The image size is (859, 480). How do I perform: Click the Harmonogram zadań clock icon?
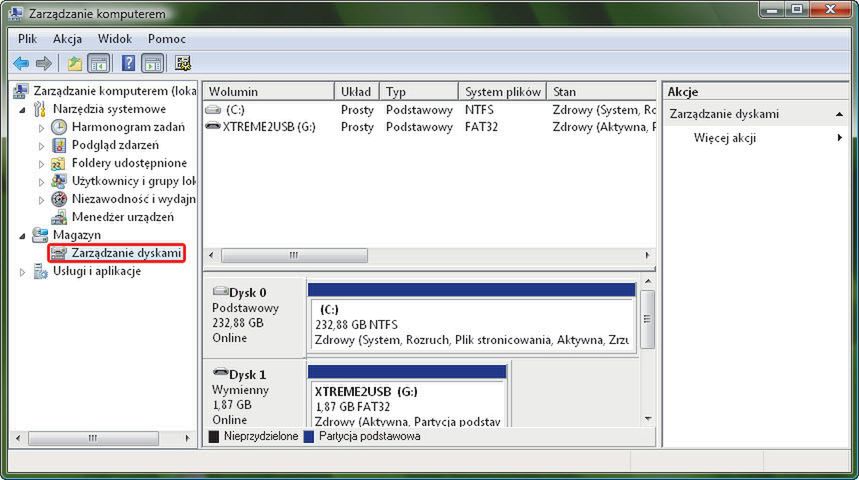[59, 127]
